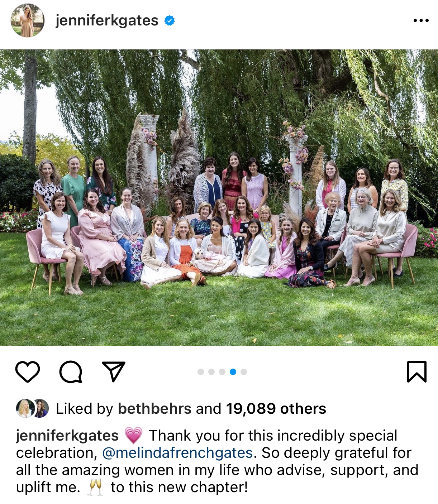Tap jenniferkgates username in the caption

pyautogui.click(x=67, y=436)
